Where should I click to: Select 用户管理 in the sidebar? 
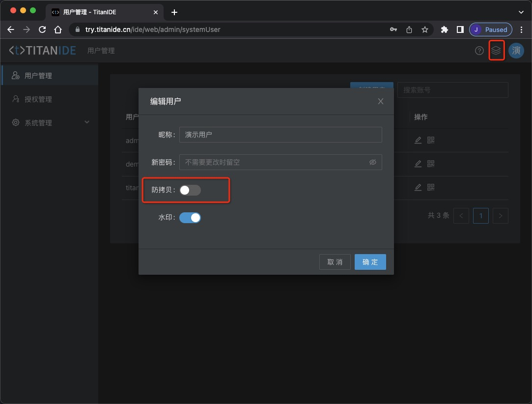tap(38, 76)
